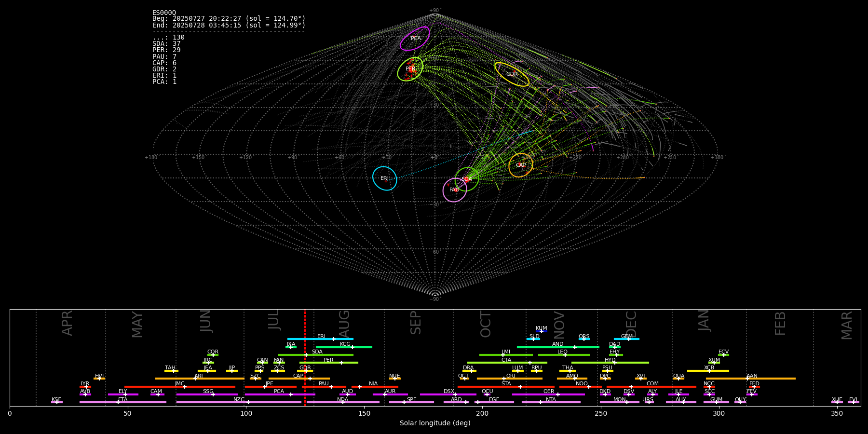Click the red dashed current solar longitude marker
This screenshot has height=434, width=868.
pos(305,357)
